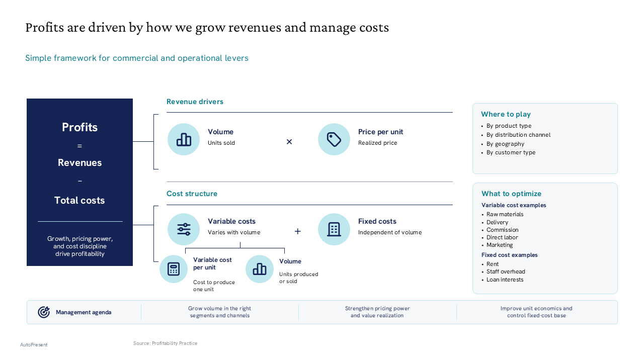
Task: Click the plus sign between cost types
Action: click(x=298, y=231)
